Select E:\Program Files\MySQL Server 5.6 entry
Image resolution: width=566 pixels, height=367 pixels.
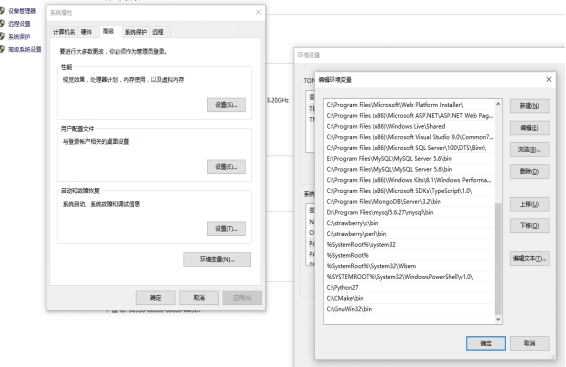pyautogui.click(x=409, y=158)
